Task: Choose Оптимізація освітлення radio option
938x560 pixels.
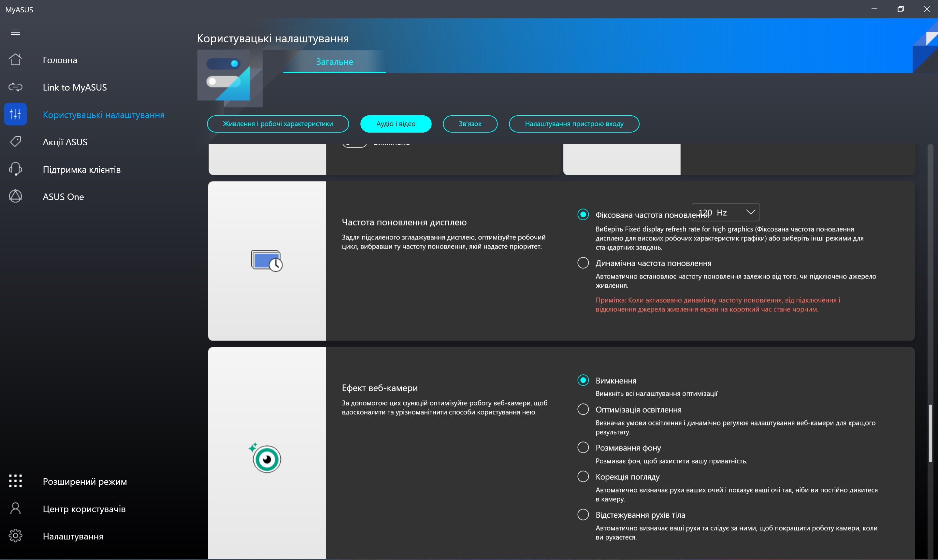Action: coord(583,409)
